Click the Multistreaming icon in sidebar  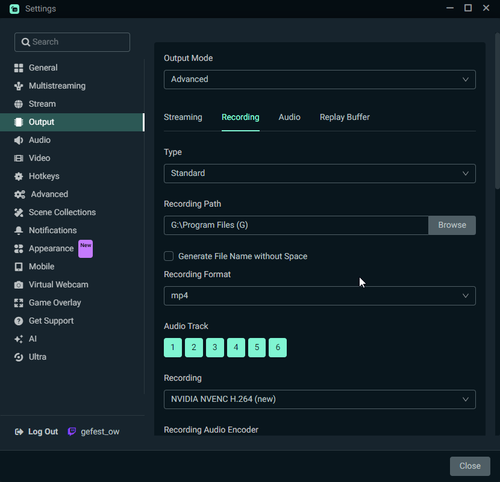(19, 86)
